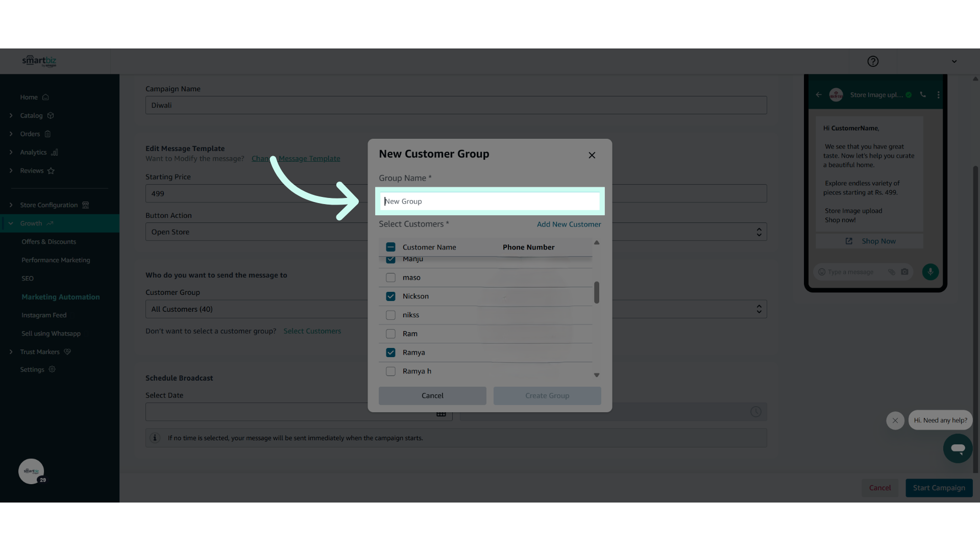Image resolution: width=980 pixels, height=551 pixels.
Task: Click the three-dot menu in phone preview
Action: click(x=938, y=95)
